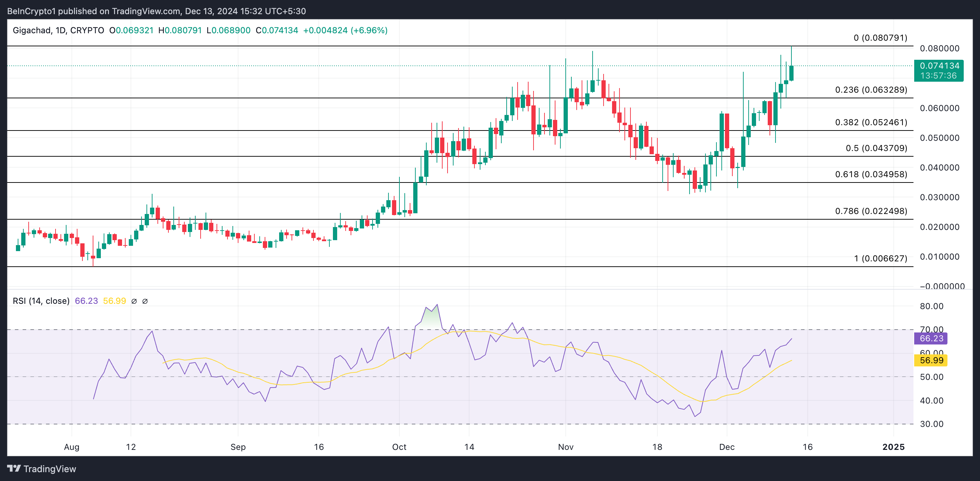Click the 0 (0.080791) Fibonacci top label

880,38
